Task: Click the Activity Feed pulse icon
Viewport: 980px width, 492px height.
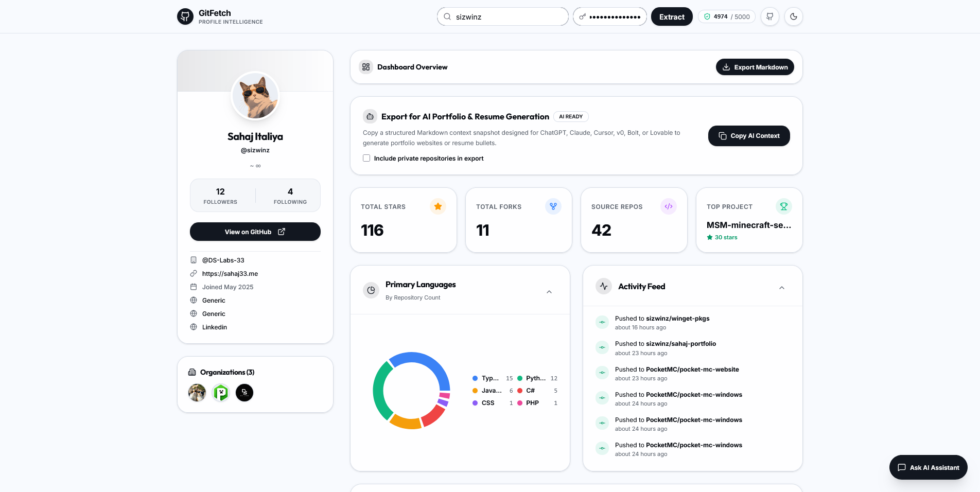Action: (604, 286)
